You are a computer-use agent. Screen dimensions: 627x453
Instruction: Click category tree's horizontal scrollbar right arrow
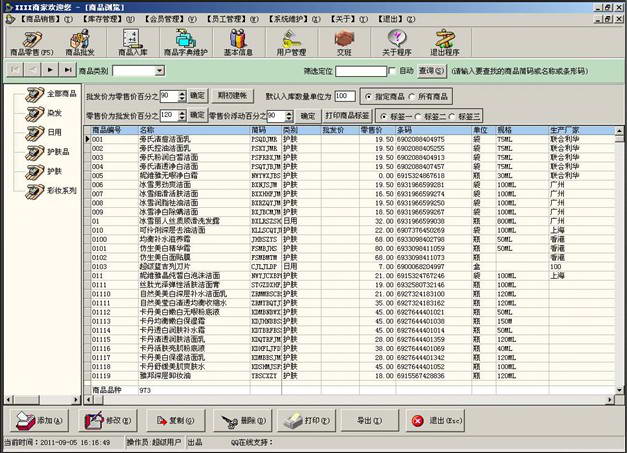click(x=76, y=399)
